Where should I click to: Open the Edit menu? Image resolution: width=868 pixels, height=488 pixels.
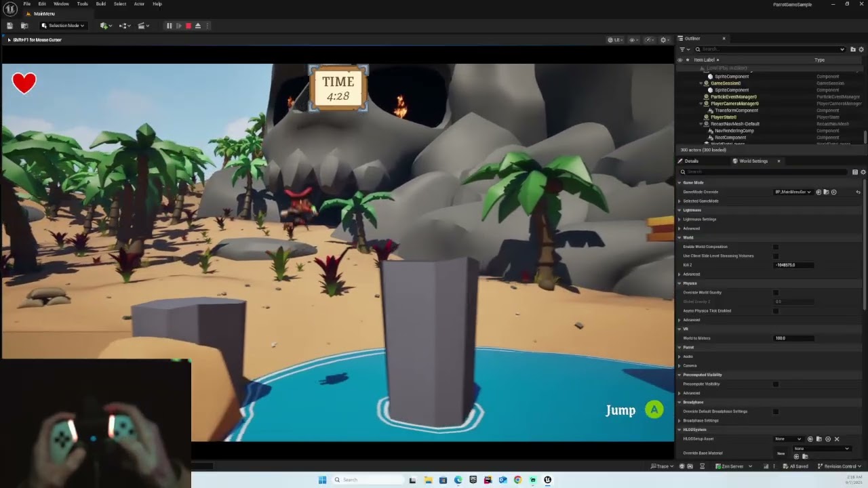pyautogui.click(x=42, y=4)
